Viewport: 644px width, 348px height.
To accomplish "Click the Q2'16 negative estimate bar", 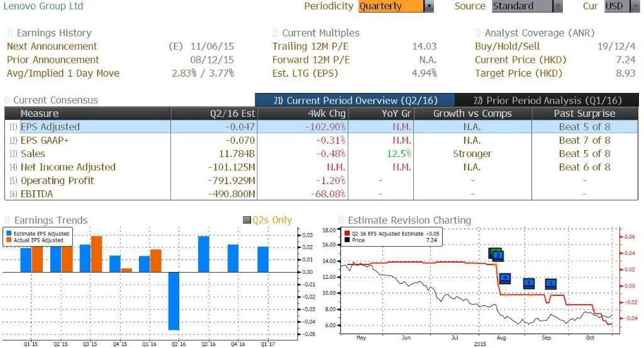I will 174,301.
